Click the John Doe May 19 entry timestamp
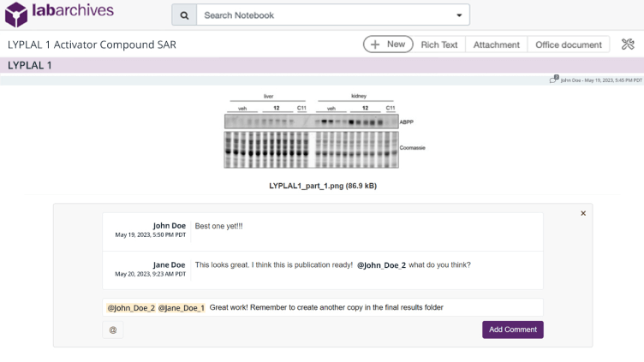Viewport: 644px width, 362px height. click(600, 80)
